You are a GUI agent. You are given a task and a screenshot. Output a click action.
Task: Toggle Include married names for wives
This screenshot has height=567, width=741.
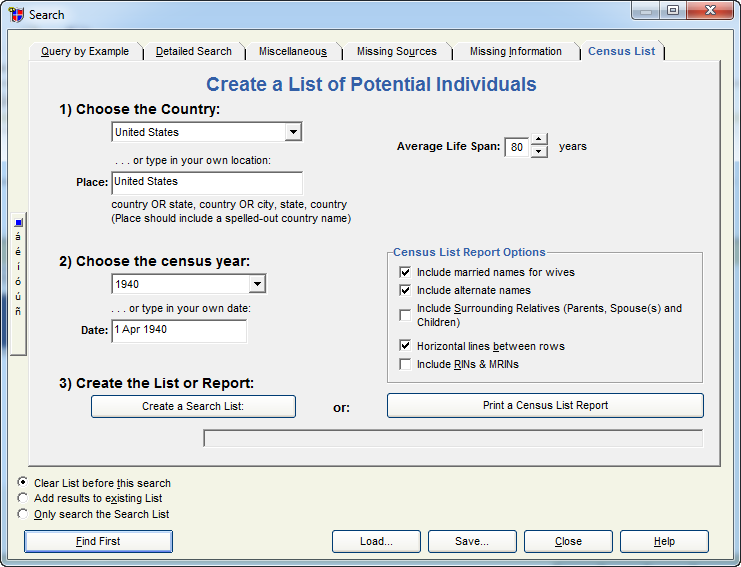405,272
